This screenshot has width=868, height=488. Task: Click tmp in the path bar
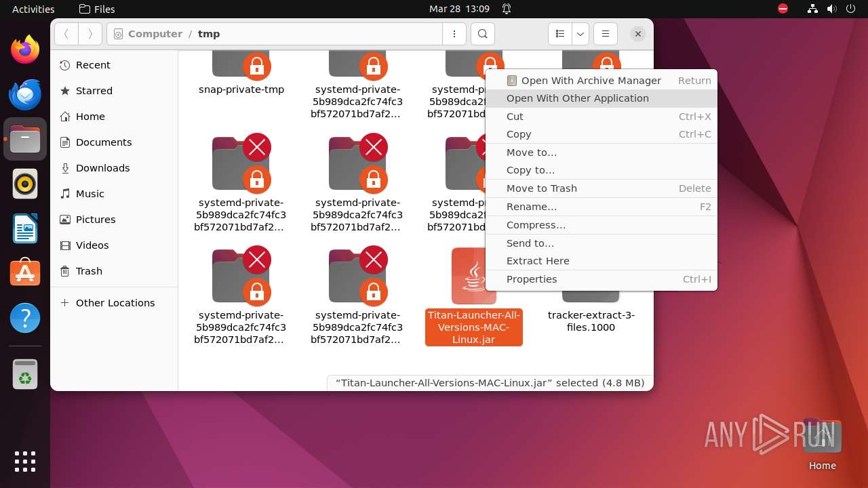click(x=209, y=34)
